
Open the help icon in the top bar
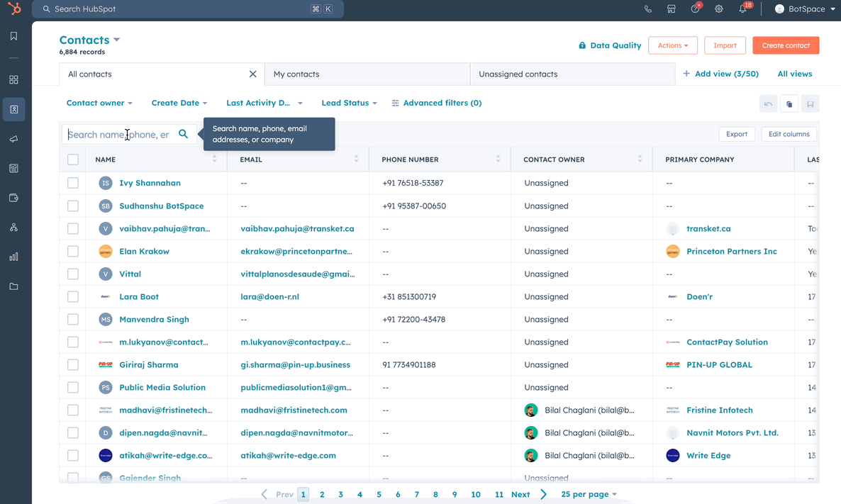(x=696, y=9)
